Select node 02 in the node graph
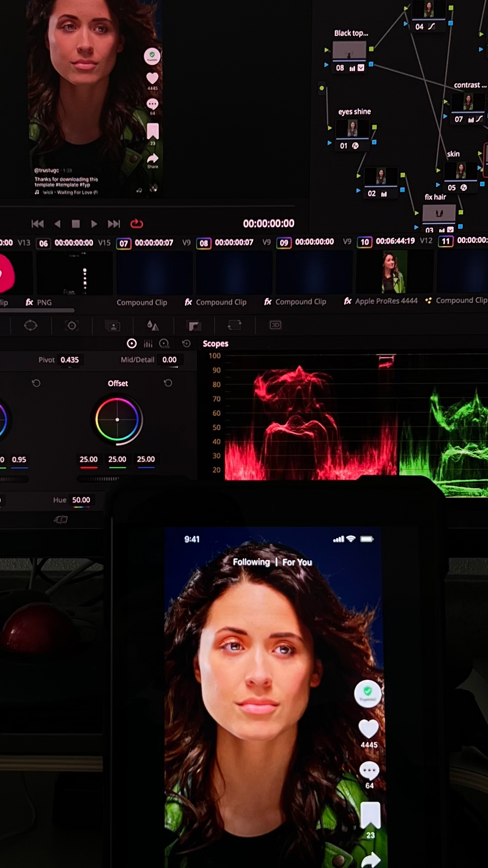The height and width of the screenshot is (868, 488). pyautogui.click(x=381, y=176)
